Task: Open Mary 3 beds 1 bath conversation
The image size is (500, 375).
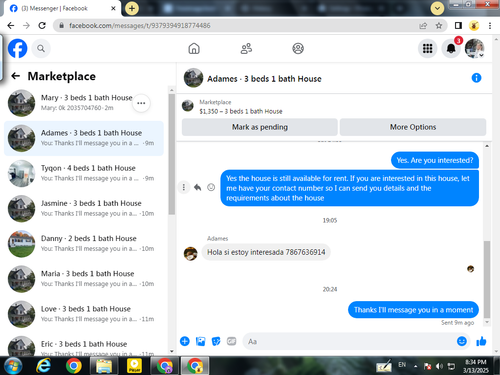Action: pyautogui.click(x=83, y=103)
